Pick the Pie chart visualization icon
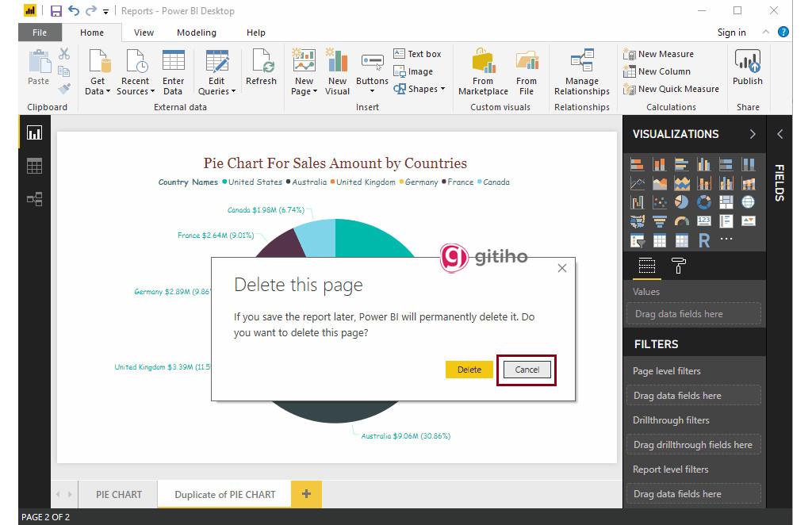 681,202
